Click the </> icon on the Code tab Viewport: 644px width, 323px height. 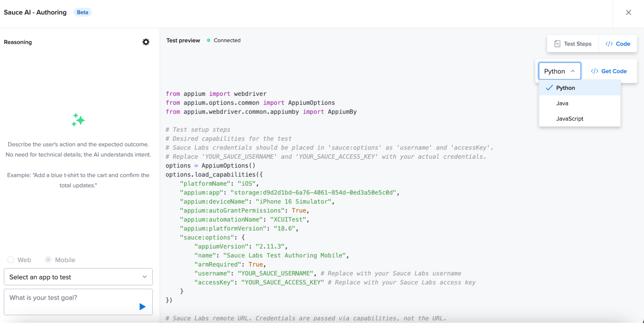[x=609, y=43]
